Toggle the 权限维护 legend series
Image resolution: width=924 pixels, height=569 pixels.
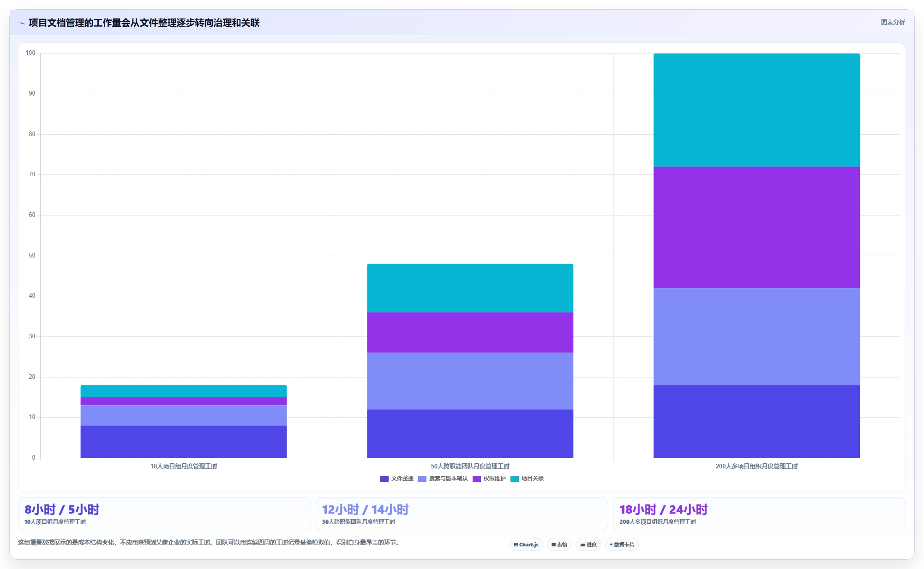tap(489, 479)
